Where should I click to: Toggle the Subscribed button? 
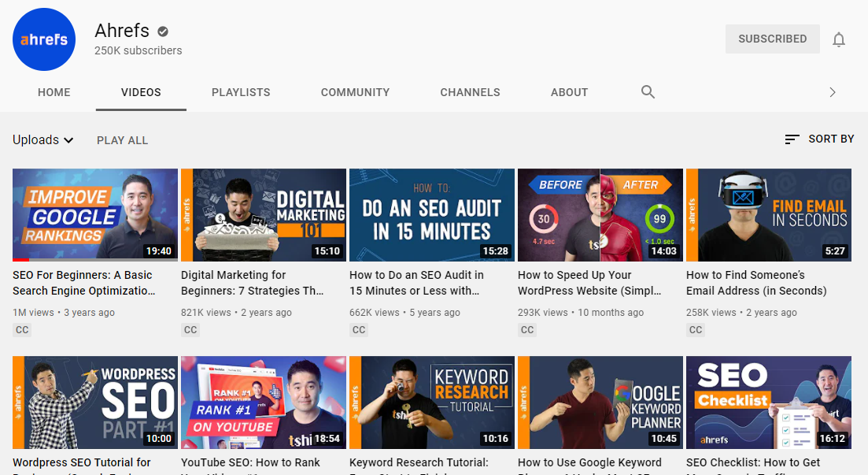[772, 39]
